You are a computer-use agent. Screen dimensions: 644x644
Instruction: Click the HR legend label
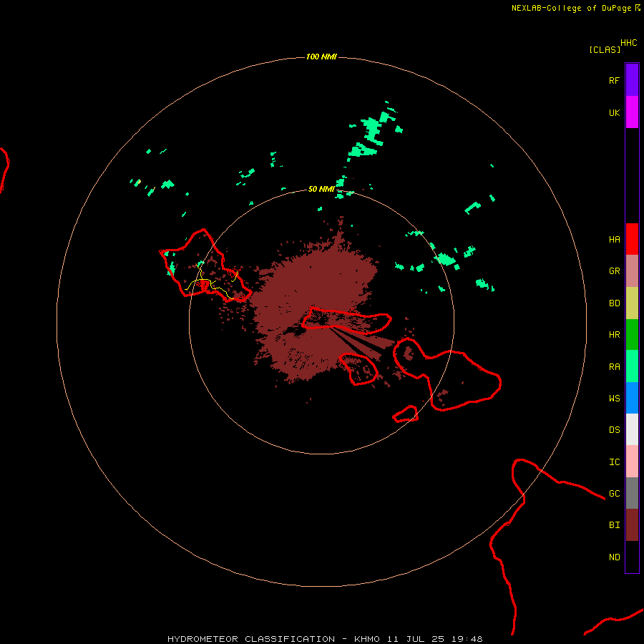tap(614, 335)
